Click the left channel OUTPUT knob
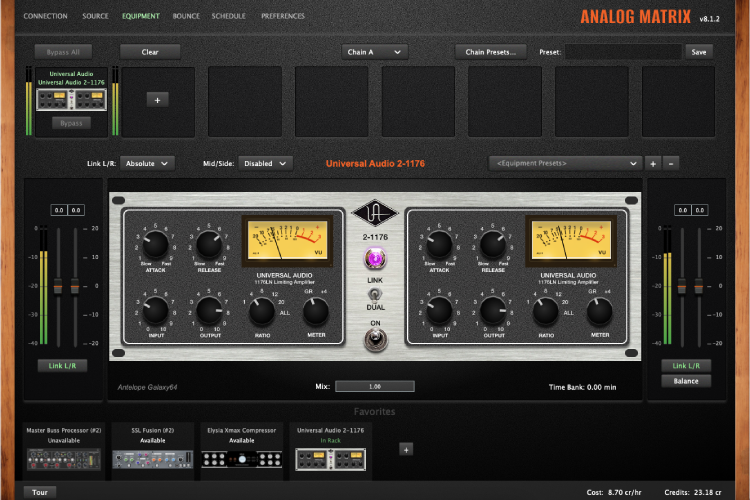This screenshot has width=750, height=500. pyautogui.click(x=209, y=310)
